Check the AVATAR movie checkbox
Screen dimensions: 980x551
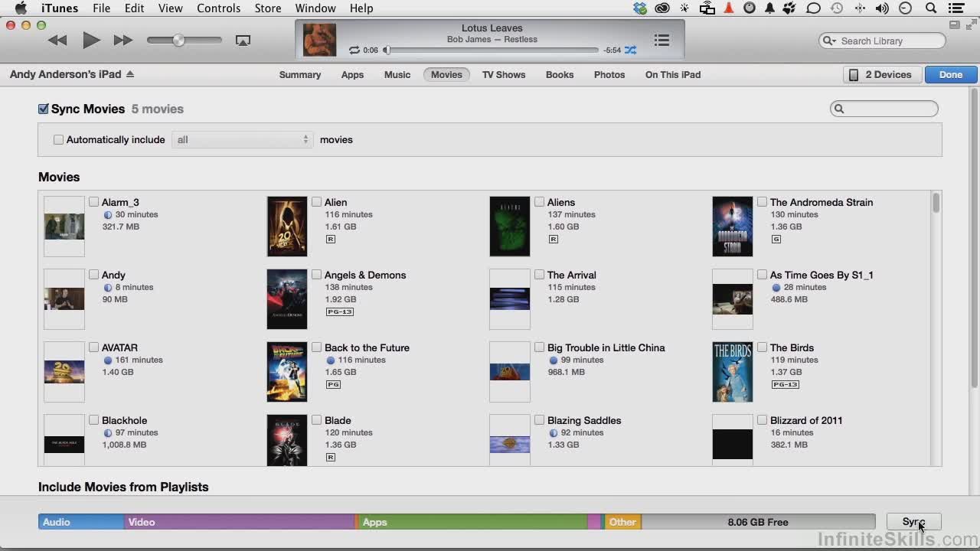click(x=93, y=347)
